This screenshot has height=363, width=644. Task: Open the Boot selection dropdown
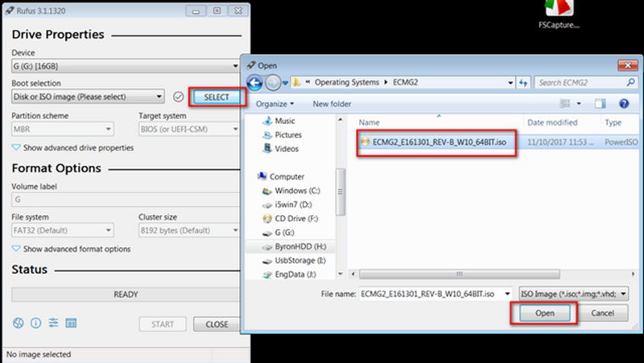click(88, 97)
